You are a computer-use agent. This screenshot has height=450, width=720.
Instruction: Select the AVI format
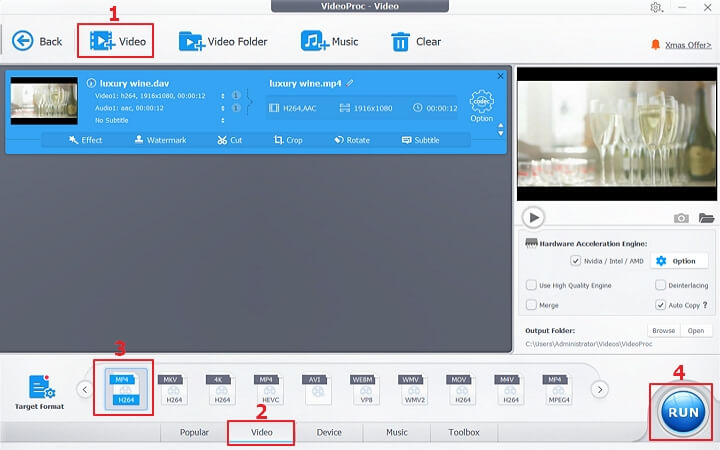click(x=318, y=389)
